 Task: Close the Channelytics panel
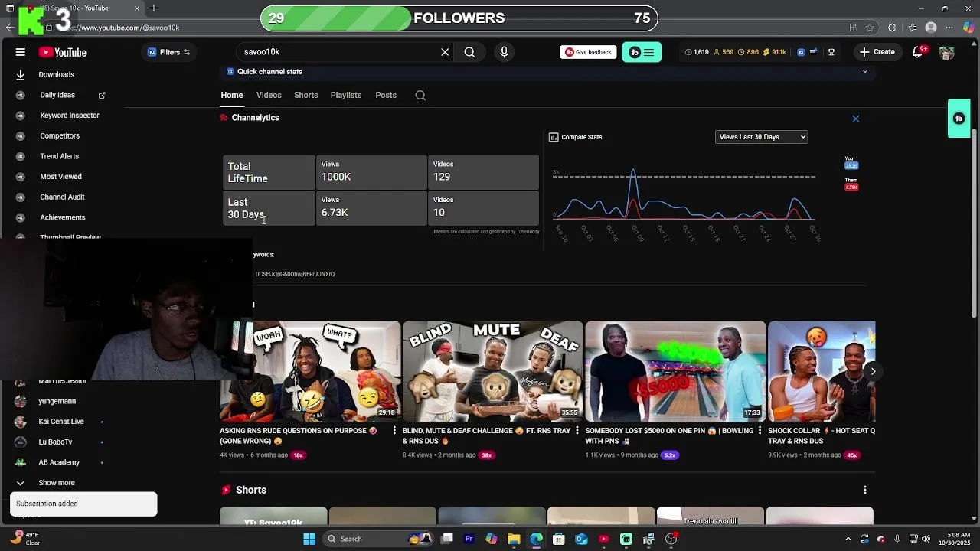point(856,119)
